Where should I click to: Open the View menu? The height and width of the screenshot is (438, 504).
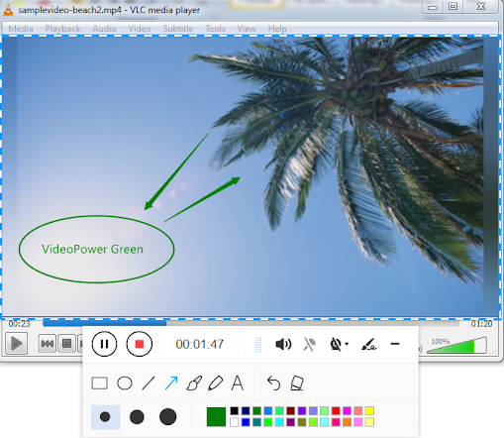247,29
